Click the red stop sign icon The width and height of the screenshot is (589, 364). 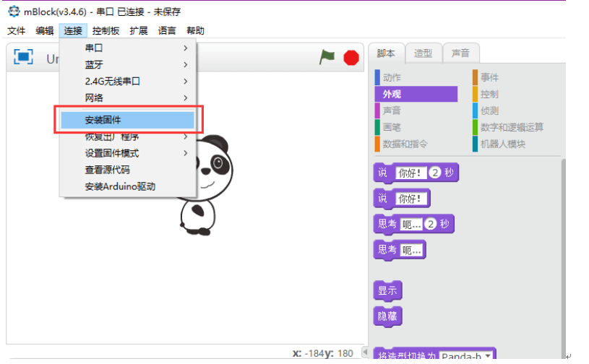pos(351,58)
